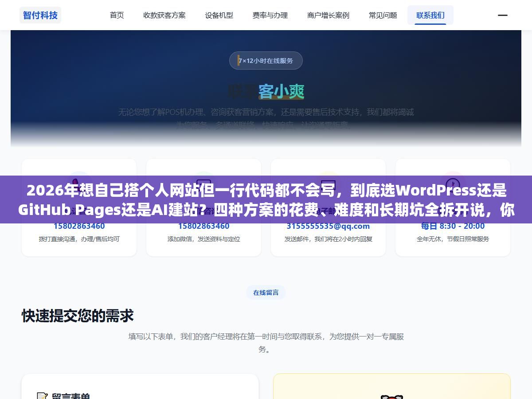The width and height of the screenshot is (532, 399).
Task: Click the 7×12小时在线服务 badge
Action: pyautogui.click(x=266, y=61)
